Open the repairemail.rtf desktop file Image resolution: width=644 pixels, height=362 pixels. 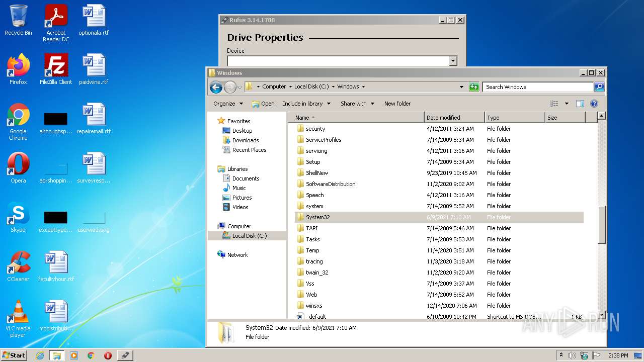(94, 119)
